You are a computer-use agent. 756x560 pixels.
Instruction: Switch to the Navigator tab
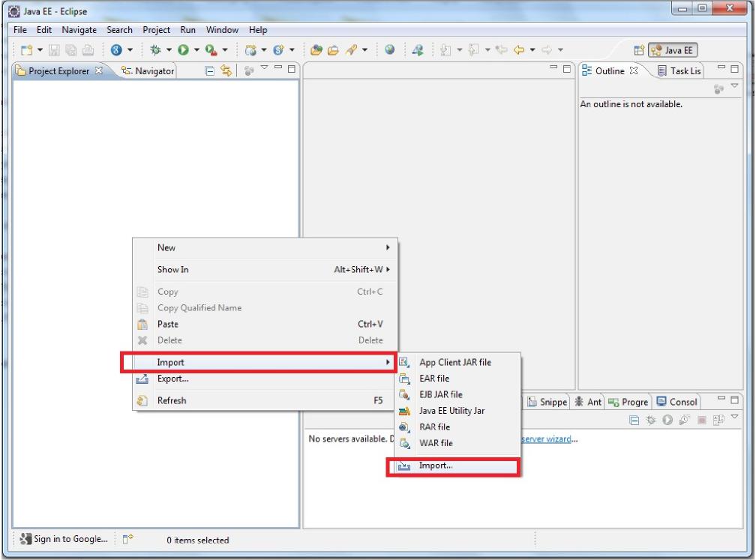pos(148,71)
